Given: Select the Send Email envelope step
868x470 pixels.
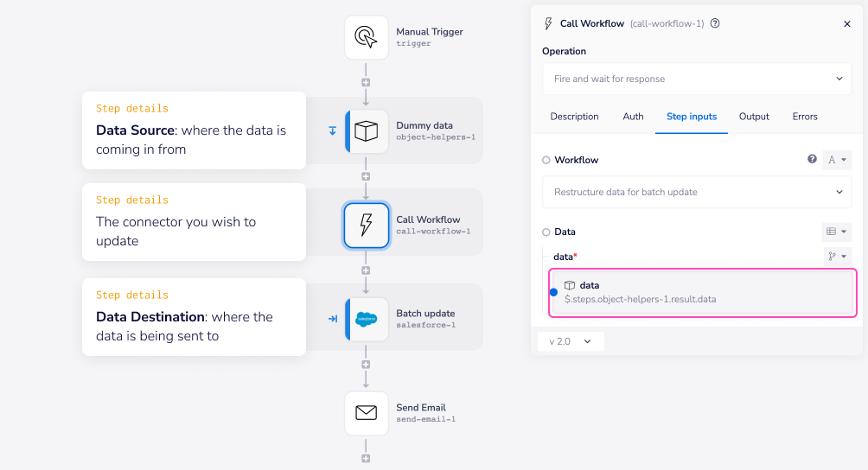Looking at the screenshot, I should tap(367, 413).
